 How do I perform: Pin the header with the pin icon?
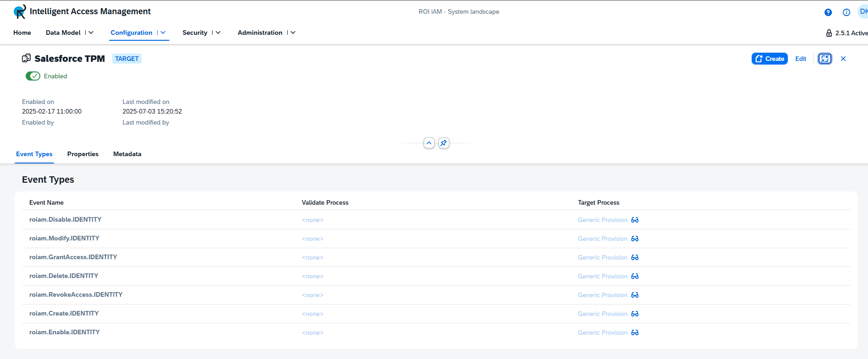(443, 143)
